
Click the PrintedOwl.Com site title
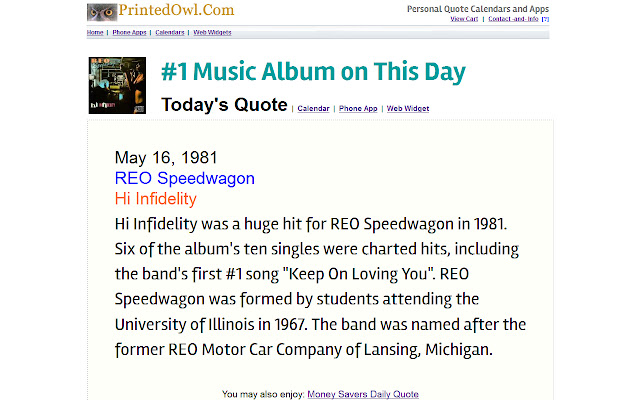[176, 11]
